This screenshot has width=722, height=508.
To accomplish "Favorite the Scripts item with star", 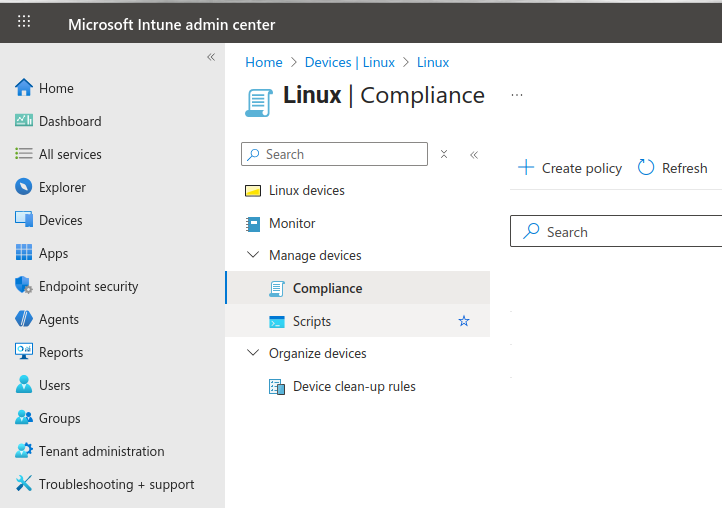I will click(463, 321).
